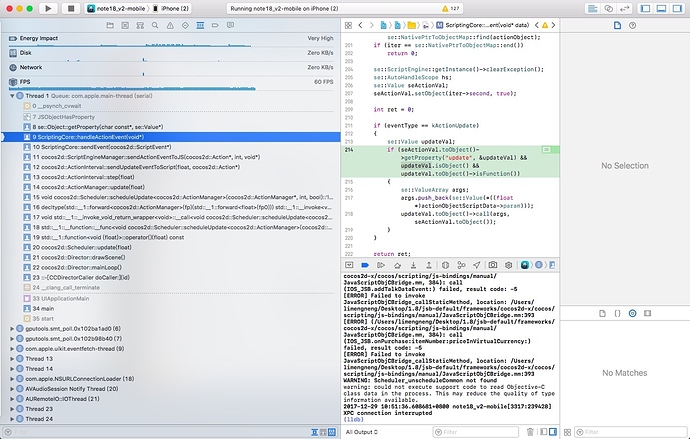Show only the console pane
This screenshot has height=439, width=690.
(x=553, y=432)
